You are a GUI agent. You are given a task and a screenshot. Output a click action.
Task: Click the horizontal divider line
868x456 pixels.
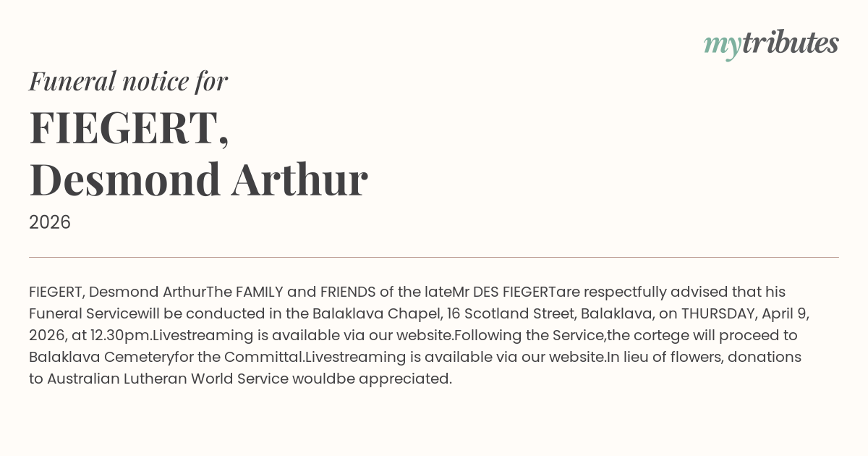(434, 257)
